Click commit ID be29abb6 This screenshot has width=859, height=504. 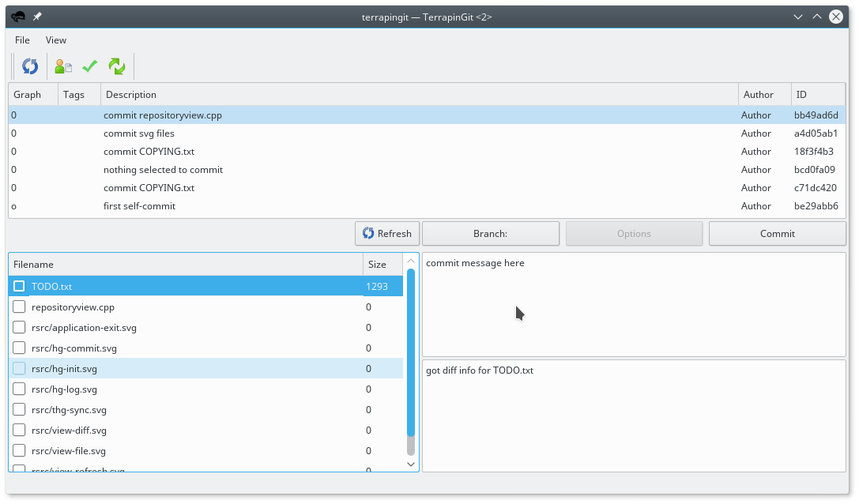point(816,206)
